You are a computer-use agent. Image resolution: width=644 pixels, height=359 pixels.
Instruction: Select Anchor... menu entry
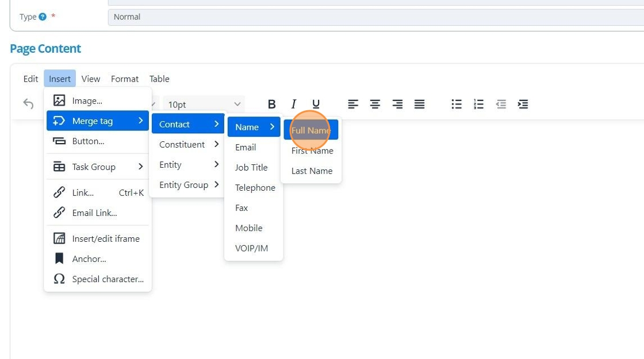click(98, 258)
